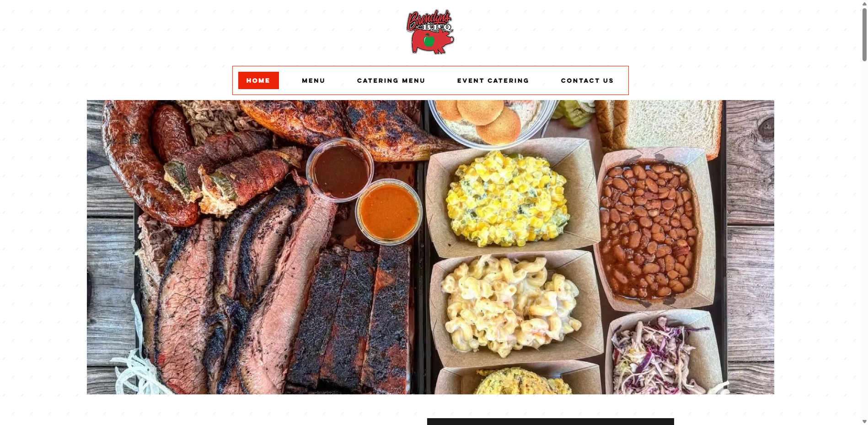Click the scrollbar down arrow
The image size is (868, 425).
864,421
